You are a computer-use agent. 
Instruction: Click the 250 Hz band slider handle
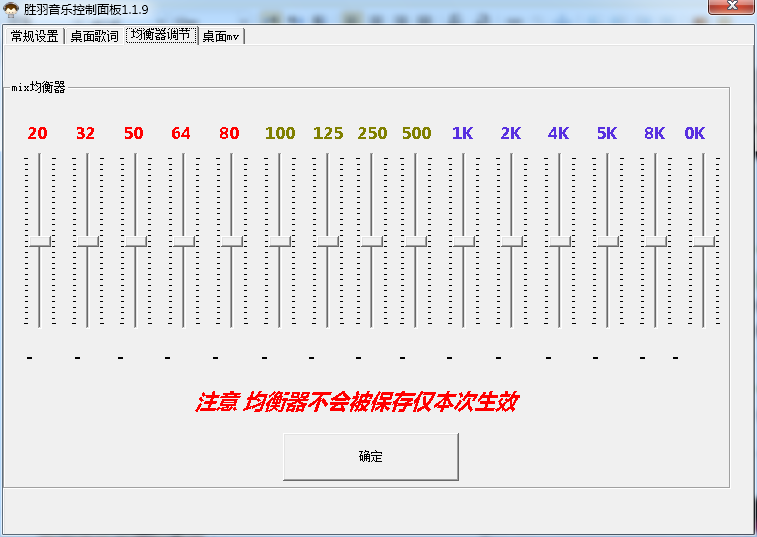371,241
